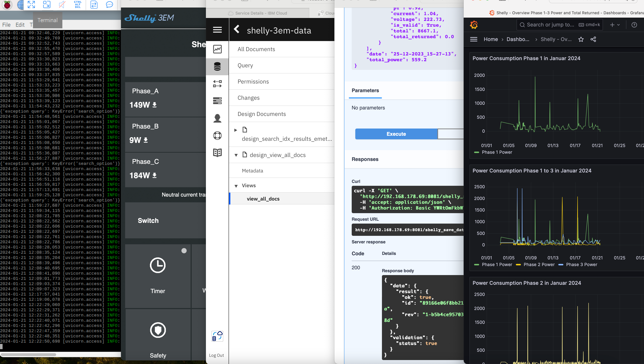Open All Documents link

pyautogui.click(x=256, y=49)
